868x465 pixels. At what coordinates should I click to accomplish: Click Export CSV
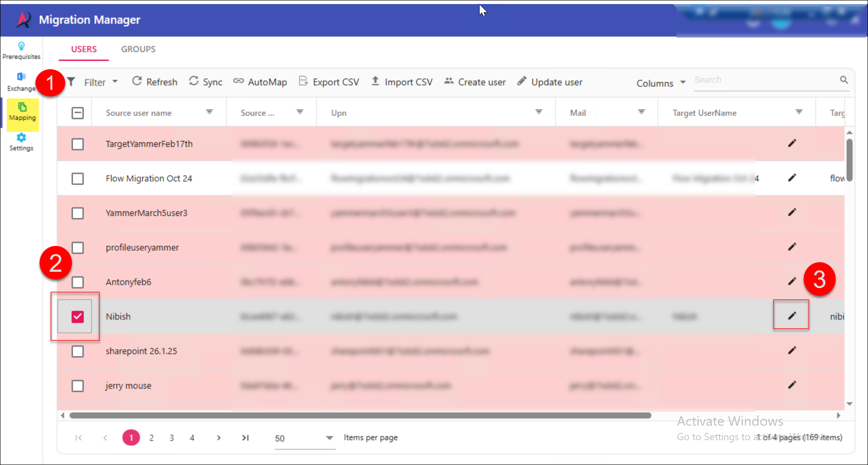click(329, 82)
